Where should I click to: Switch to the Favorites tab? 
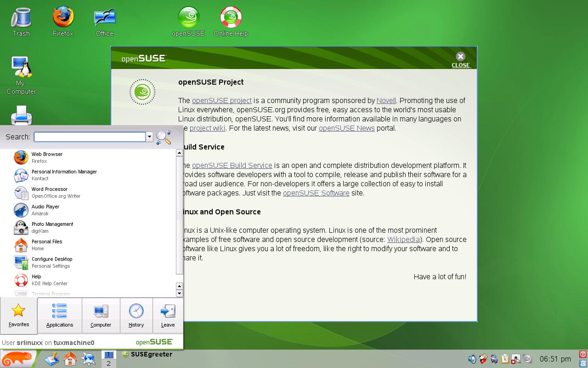(19, 316)
